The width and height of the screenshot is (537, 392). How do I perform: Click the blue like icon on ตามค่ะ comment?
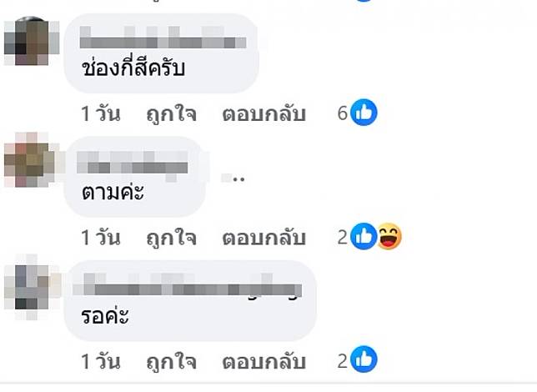364,236
